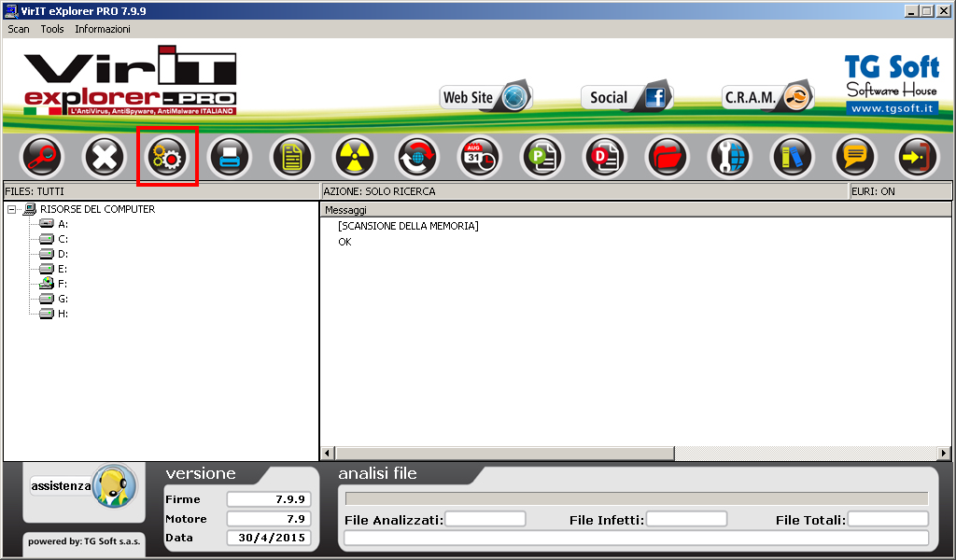Open the Scan menu
Image resolution: width=956 pixels, height=560 pixels.
[19, 29]
